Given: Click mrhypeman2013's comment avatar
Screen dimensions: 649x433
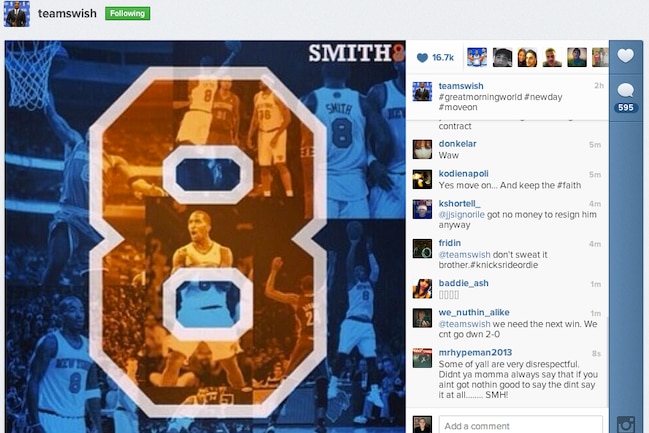Looking at the screenshot, I should [x=422, y=358].
